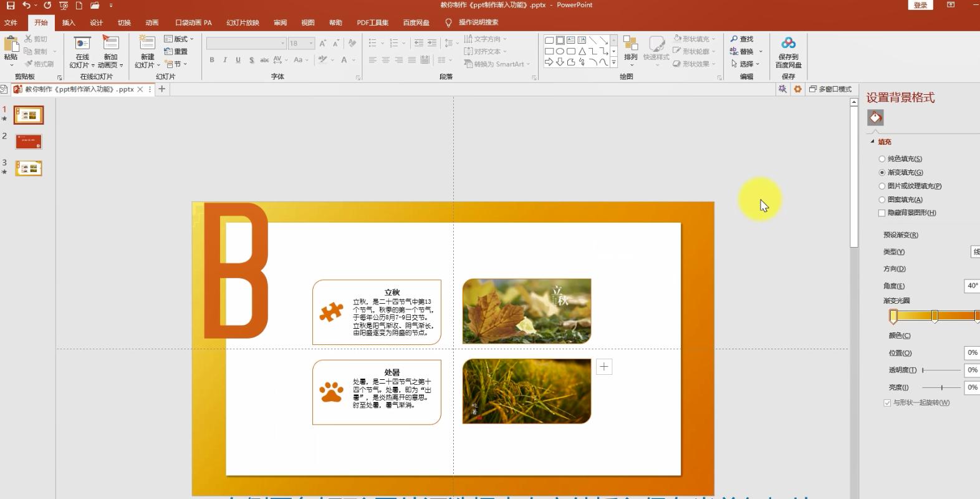The height and width of the screenshot is (499, 980).
Task: Click the multi-window mode button
Action: click(x=830, y=89)
